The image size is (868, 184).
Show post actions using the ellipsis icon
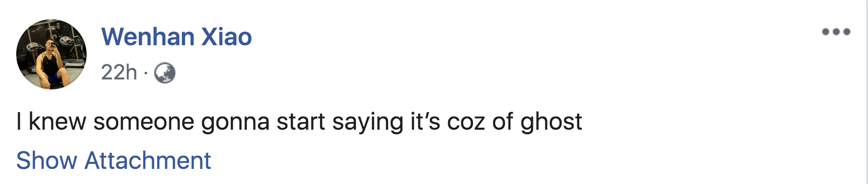coord(836,32)
